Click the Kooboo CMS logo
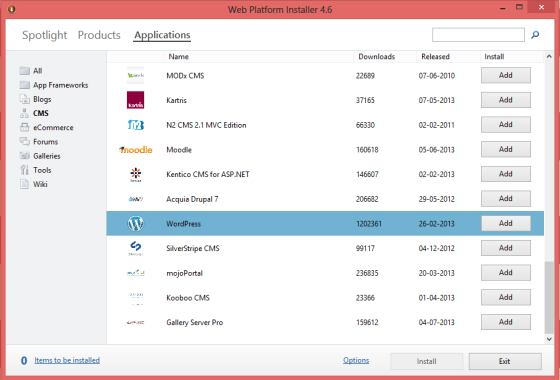The height and width of the screenshot is (380, 560). pos(136,298)
